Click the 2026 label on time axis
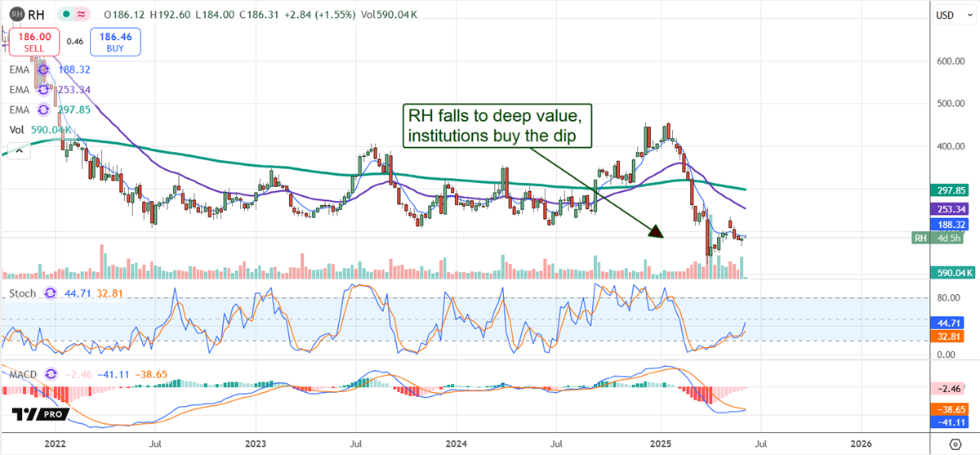Viewport: 980px width, 455px height. point(861,443)
